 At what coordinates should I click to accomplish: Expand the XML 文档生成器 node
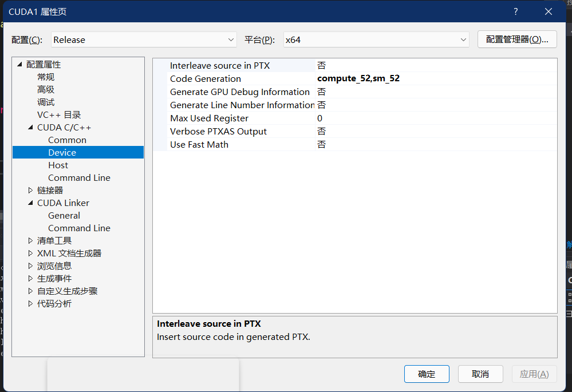coord(30,253)
